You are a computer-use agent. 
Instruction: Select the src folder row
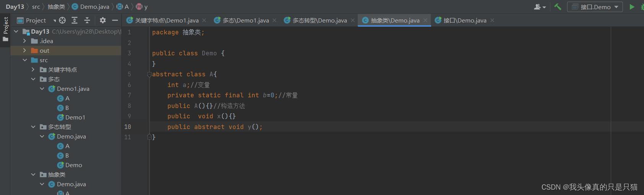pos(66,60)
